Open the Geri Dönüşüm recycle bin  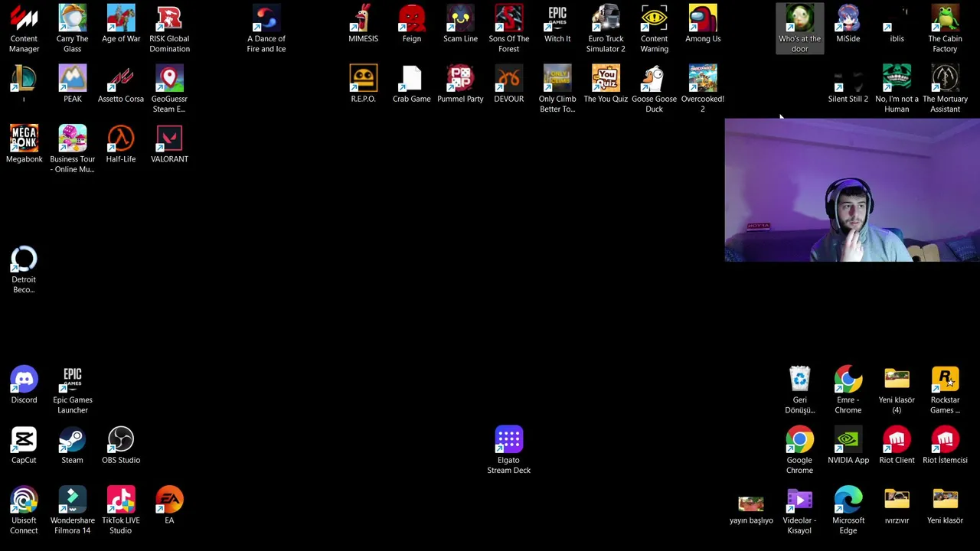click(x=799, y=390)
